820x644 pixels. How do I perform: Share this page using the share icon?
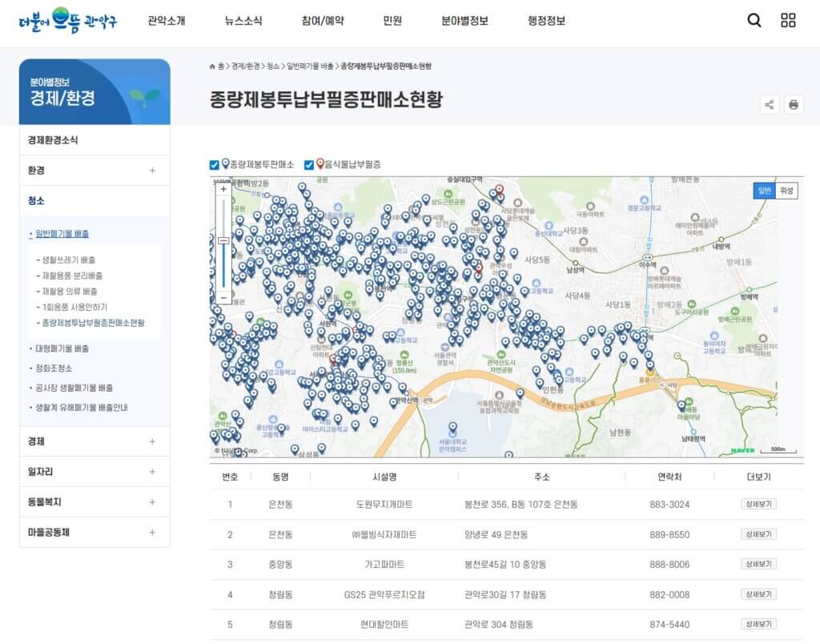(770, 105)
